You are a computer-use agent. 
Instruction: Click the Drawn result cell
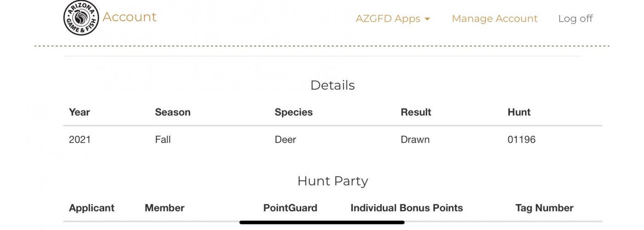415,140
